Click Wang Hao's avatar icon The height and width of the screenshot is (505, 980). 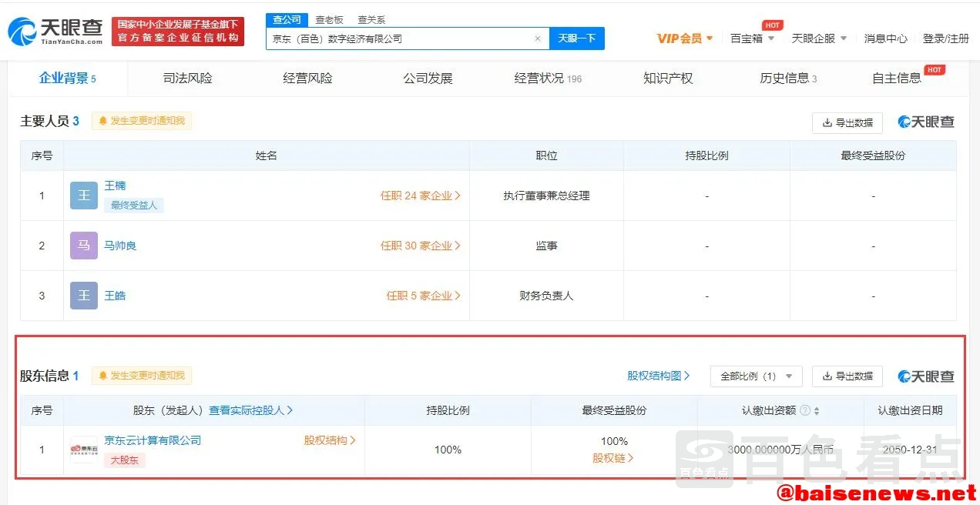[x=84, y=296]
